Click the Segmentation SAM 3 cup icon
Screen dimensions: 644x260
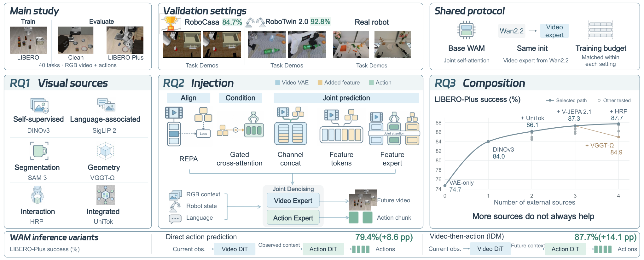click(x=39, y=151)
